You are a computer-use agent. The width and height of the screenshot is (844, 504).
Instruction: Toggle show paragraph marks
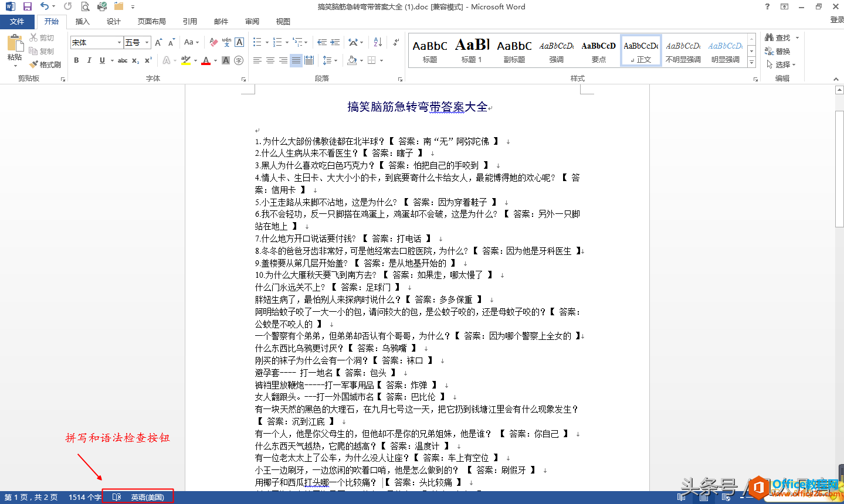click(x=396, y=42)
